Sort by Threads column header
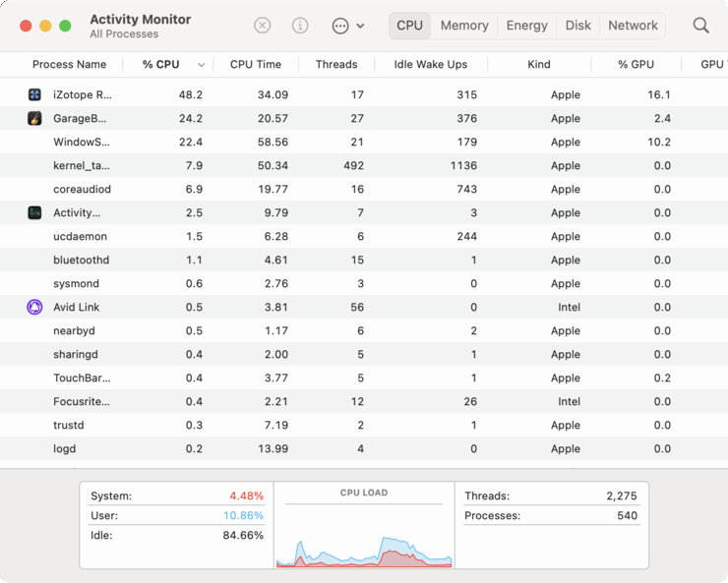The image size is (728, 583). (x=336, y=65)
